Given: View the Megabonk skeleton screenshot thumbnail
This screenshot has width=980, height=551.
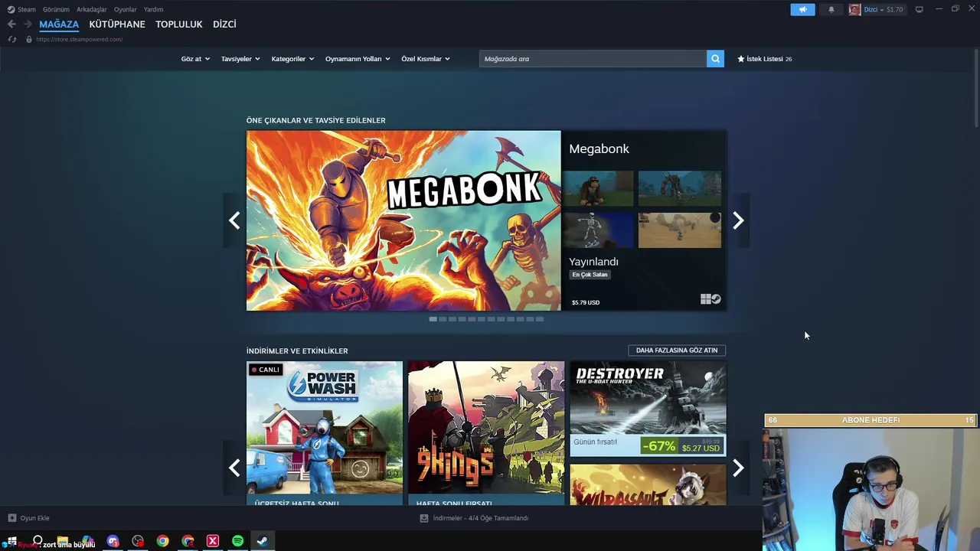Looking at the screenshot, I should [598, 230].
